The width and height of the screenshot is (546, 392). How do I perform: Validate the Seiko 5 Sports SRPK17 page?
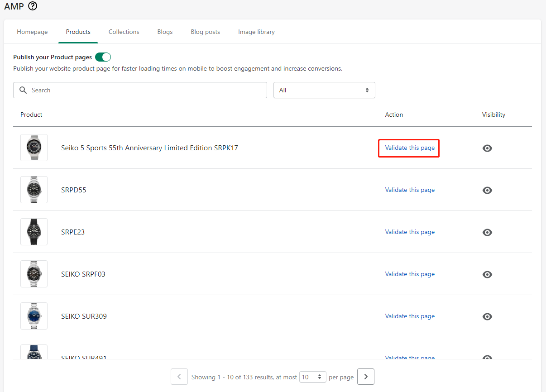click(410, 148)
